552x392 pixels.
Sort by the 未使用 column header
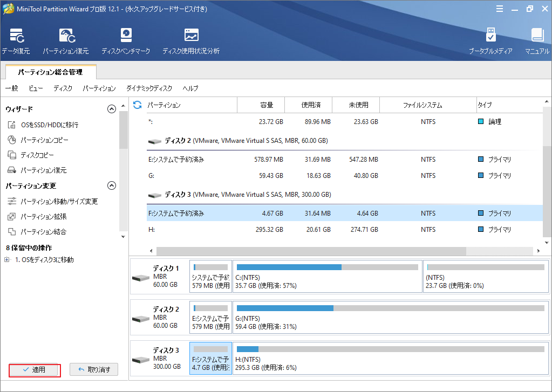[x=356, y=105]
